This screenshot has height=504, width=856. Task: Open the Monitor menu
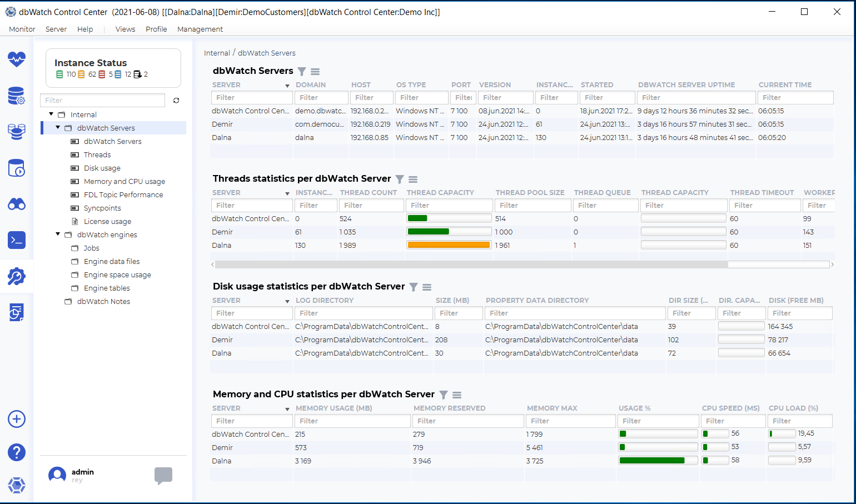(x=22, y=29)
